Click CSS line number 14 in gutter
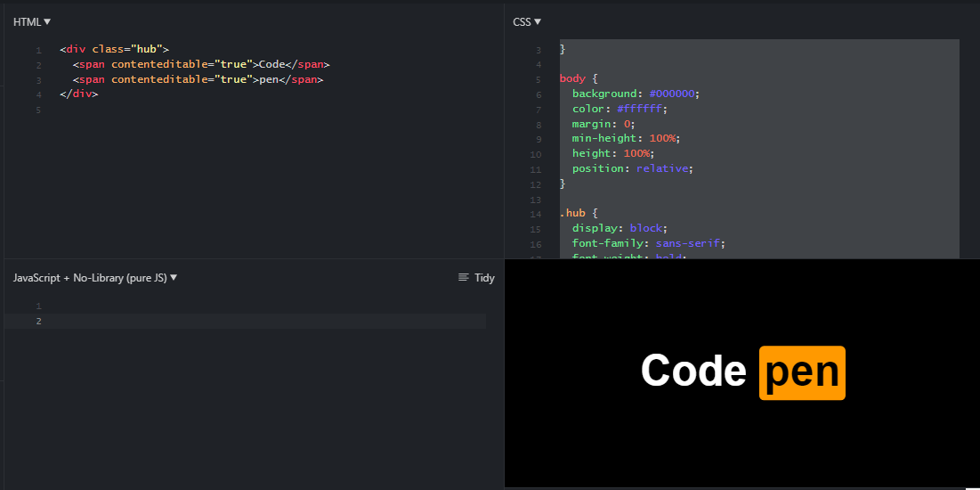 tap(536, 214)
